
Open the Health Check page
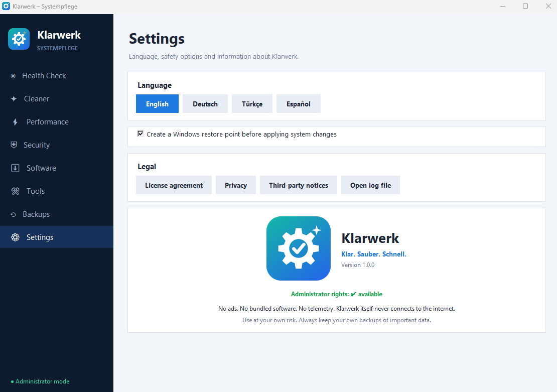coord(57,76)
